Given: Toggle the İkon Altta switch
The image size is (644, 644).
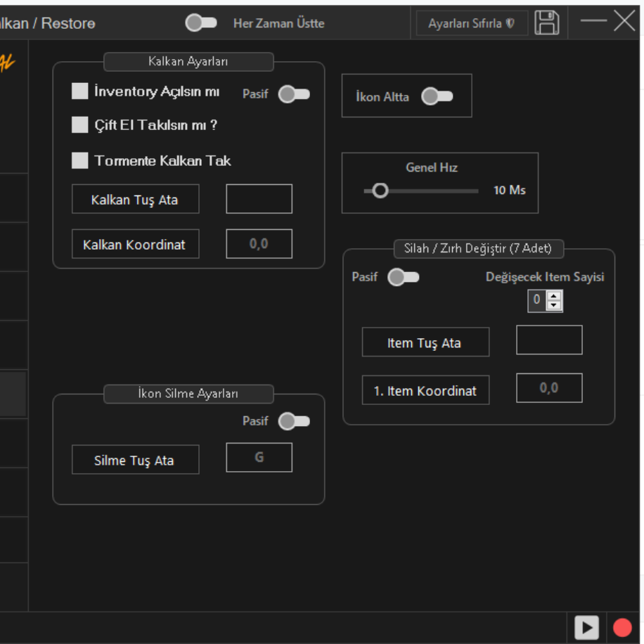Looking at the screenshot, I should point(437,96).
